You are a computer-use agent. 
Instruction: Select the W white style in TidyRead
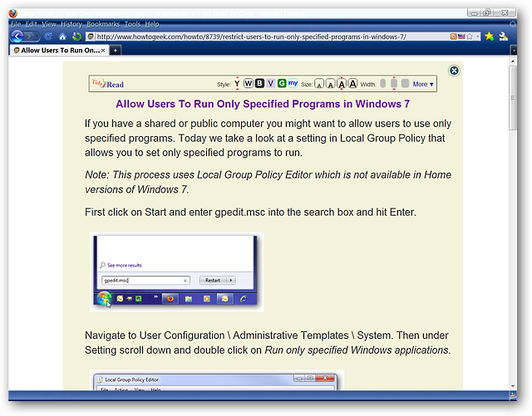point(249,83)
